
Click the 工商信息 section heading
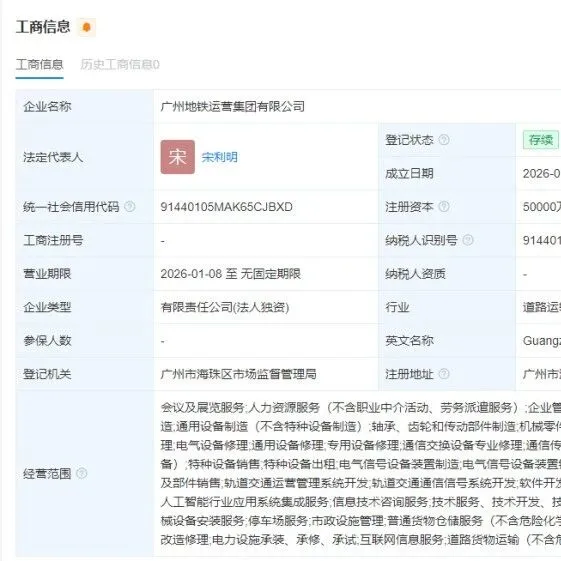(x=43, y=27)
